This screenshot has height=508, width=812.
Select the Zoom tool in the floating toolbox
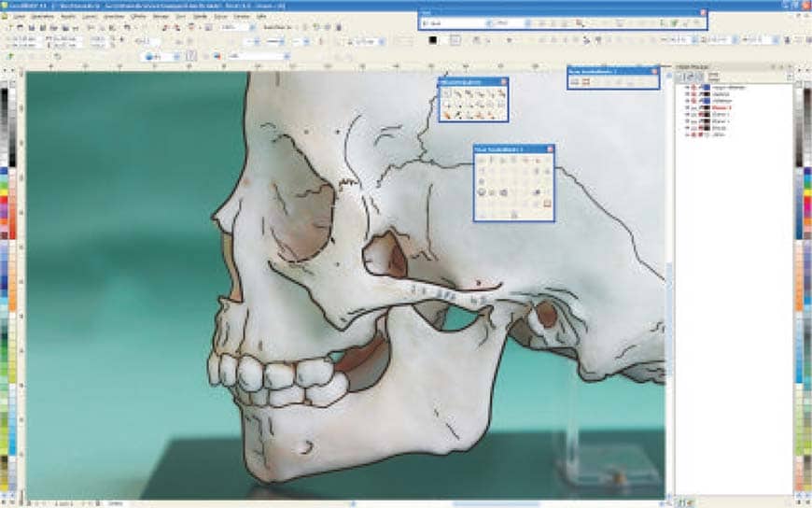(478, 93)
